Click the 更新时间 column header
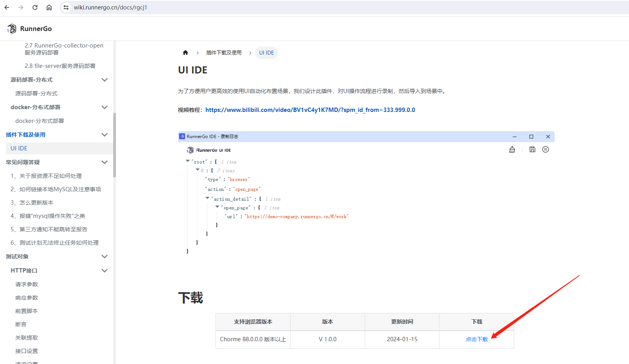This screenshot has height=364, width=629. (x=402, y=322)
